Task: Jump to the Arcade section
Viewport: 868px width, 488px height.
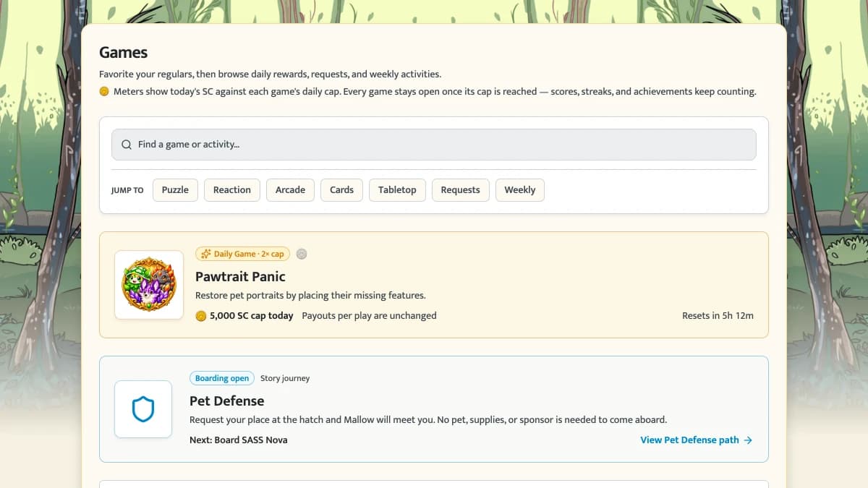Action: tap(290, 190)
